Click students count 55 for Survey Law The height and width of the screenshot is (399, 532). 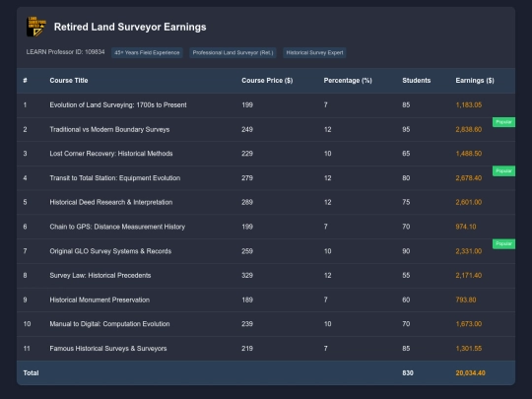[x=406, y=275]
